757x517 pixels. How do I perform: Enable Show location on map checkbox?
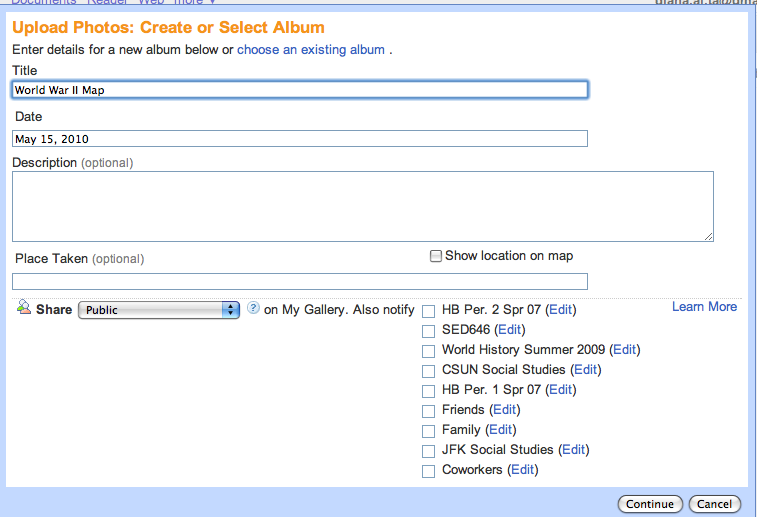coord(435,256)
